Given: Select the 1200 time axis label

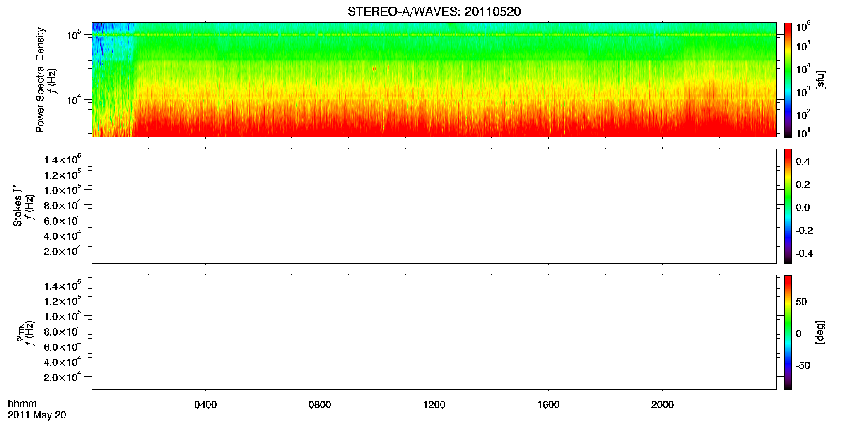Looking at the screenshot, I should (434, 405).
